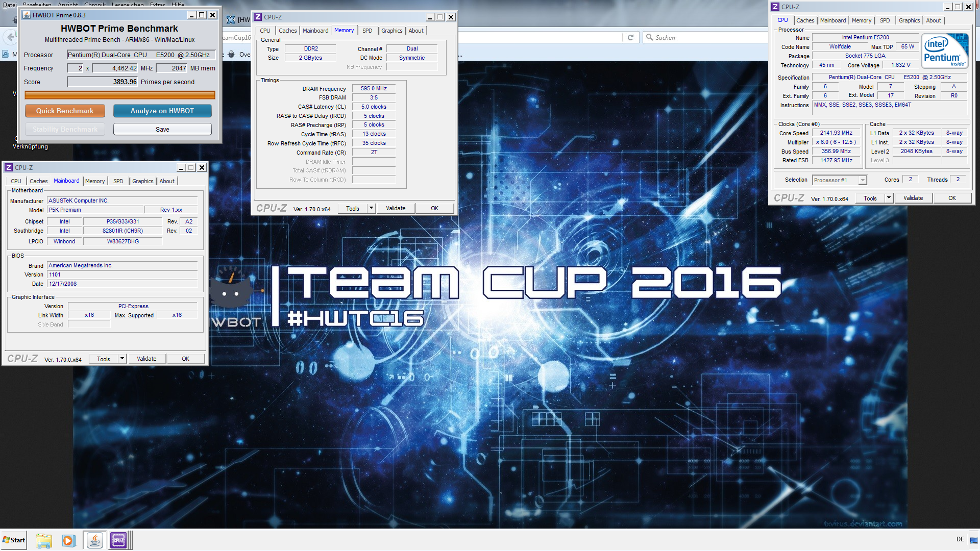The image size is (980, 551).
Task: Click the motherboard model P5K Premium
Action: point(95,210)
